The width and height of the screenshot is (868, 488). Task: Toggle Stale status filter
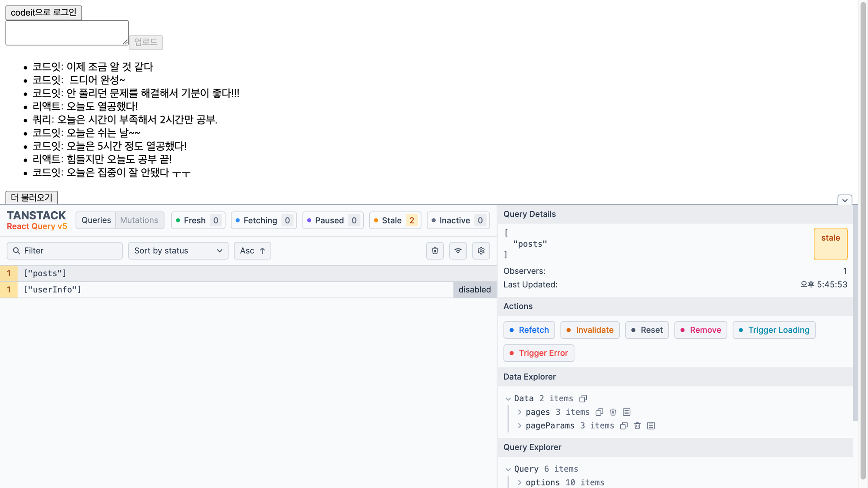pos(395,220)
